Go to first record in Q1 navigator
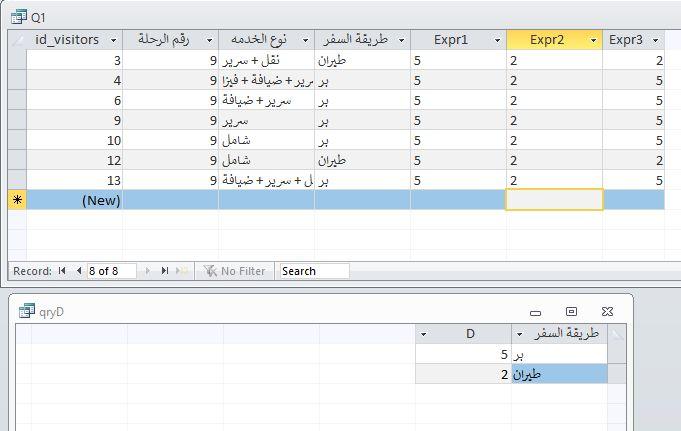 point(63,271)
